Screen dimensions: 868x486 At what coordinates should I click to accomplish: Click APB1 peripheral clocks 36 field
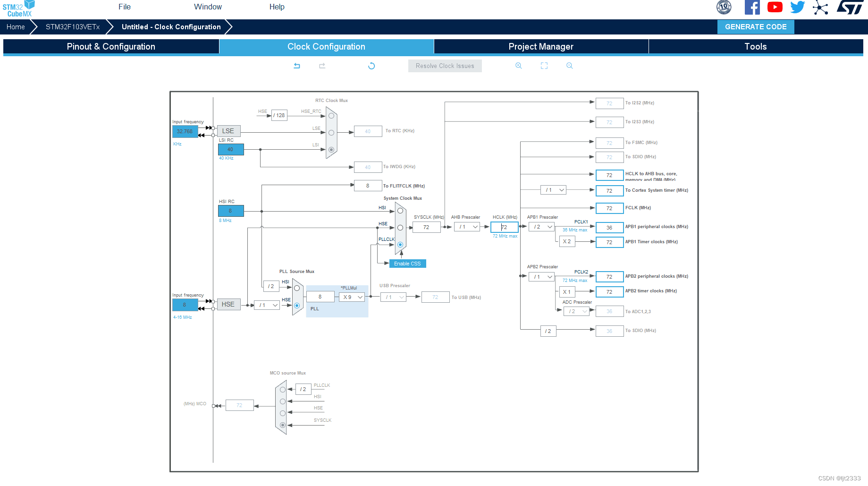click(609, 228)
